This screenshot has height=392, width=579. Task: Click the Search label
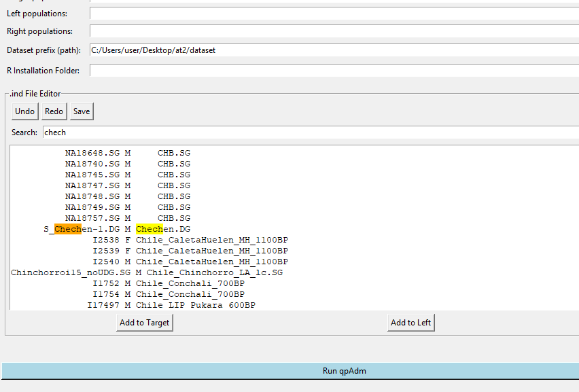pyautogui.click(x=24, y=132)
